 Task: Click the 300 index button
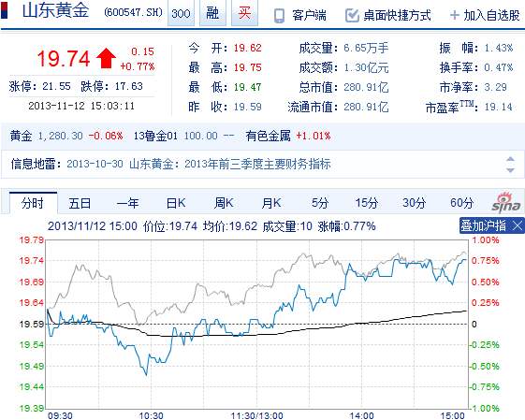(181, 13)
